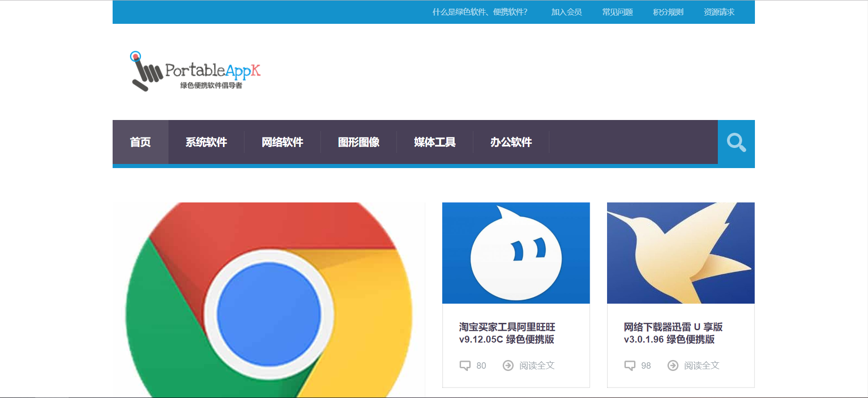Open 常见问题 link
868x398 pixels.
click(617, 12)
